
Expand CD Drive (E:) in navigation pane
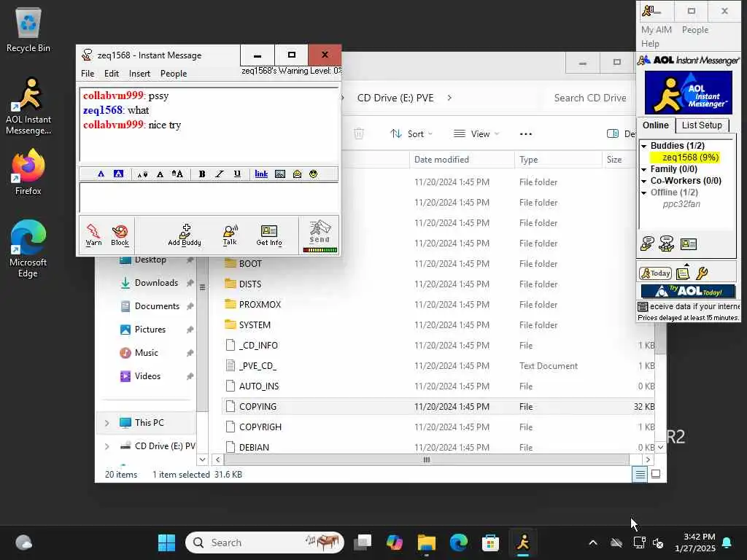pos(107,446)
